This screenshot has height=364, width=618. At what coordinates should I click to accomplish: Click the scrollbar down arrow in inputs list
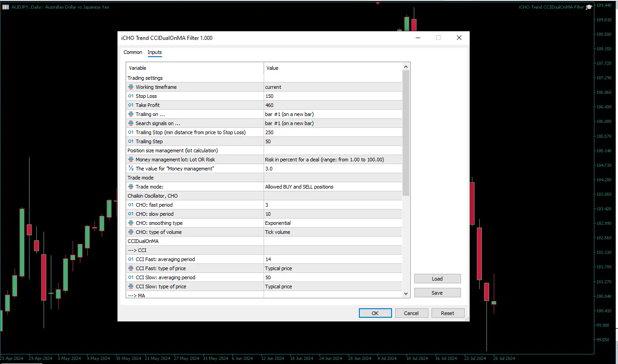(x=406, y=294)
